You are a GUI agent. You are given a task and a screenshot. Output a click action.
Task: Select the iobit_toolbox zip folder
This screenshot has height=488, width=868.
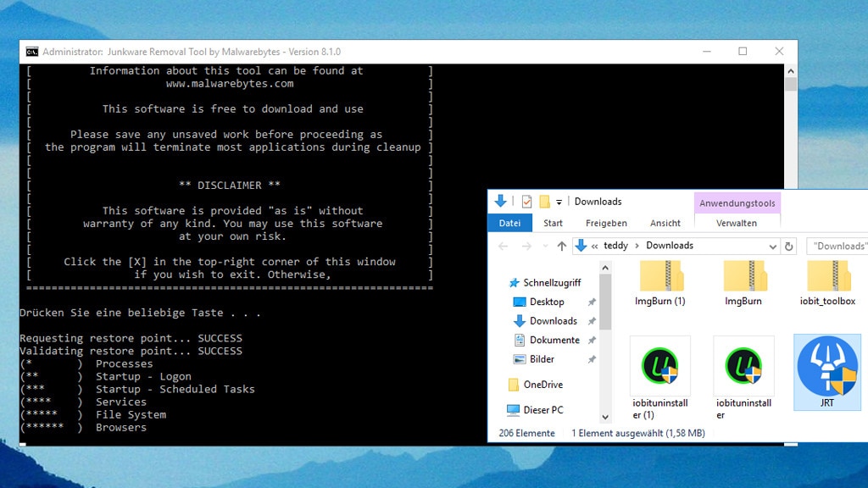[x=827, y=283]
